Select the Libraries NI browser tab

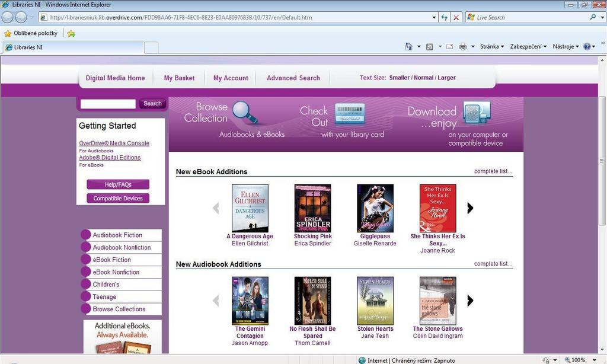[x=74, y=47]
